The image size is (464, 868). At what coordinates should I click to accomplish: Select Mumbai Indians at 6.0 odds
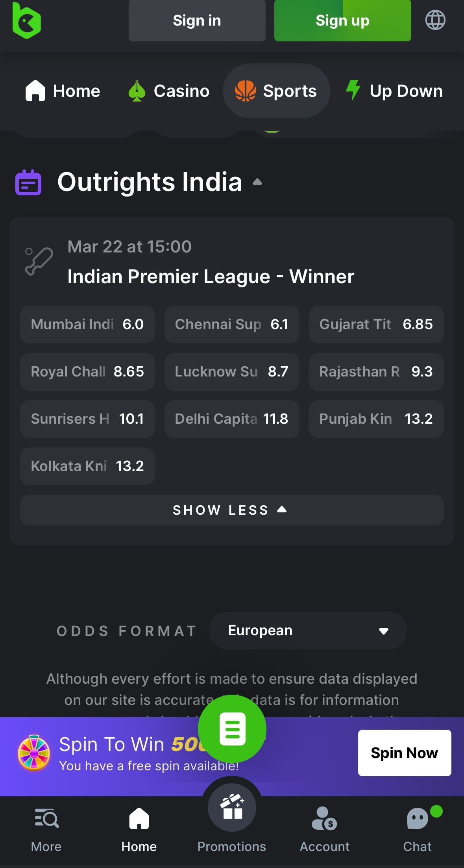tap(87, 324)
